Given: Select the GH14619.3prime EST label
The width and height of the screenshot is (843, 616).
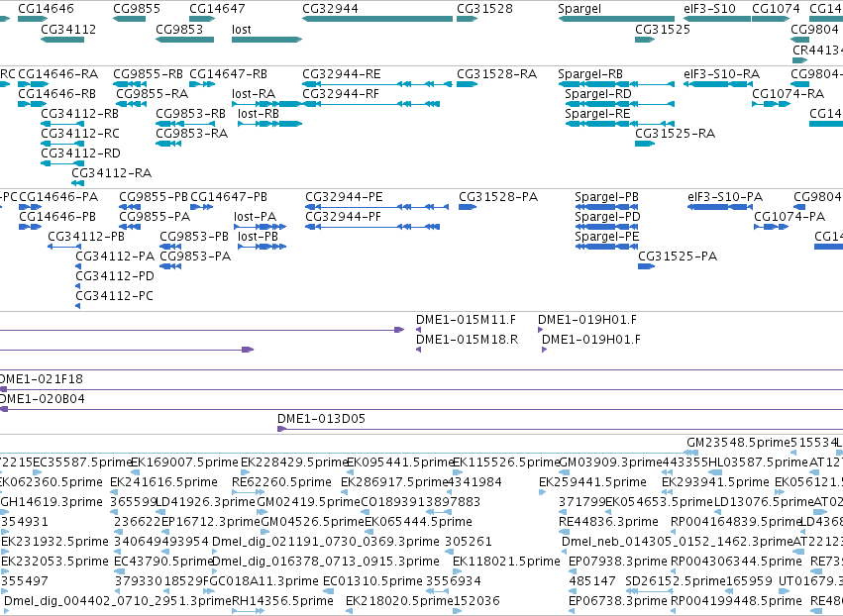Looking at the screenshot, I should (52, 502).
